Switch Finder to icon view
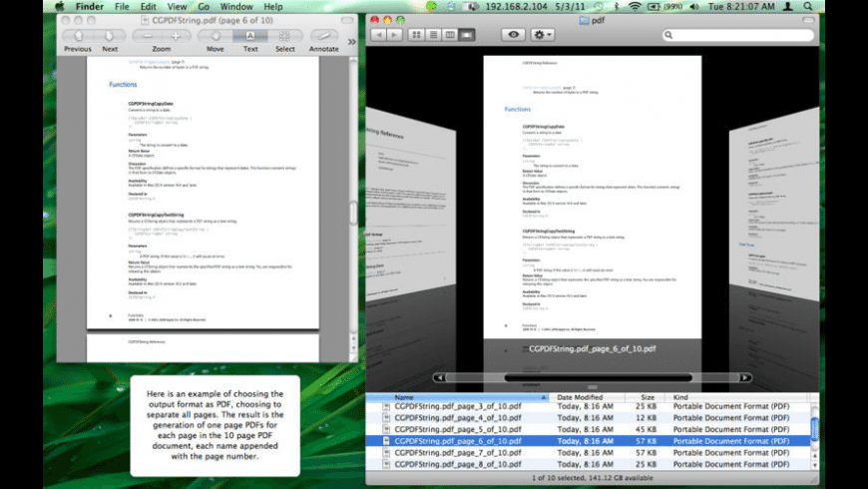Image resolution: width=868 pixels, height=489 pixels. tap(416, 35)
